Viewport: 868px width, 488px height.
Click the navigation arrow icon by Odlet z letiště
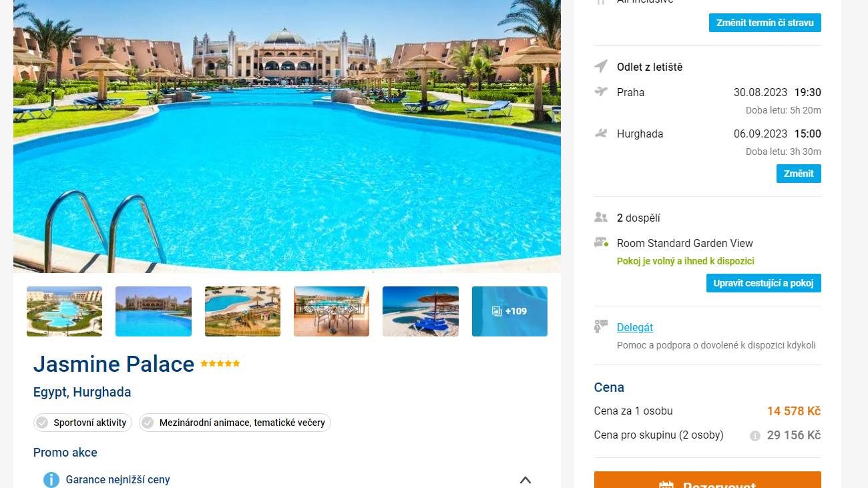coord(601,67)
